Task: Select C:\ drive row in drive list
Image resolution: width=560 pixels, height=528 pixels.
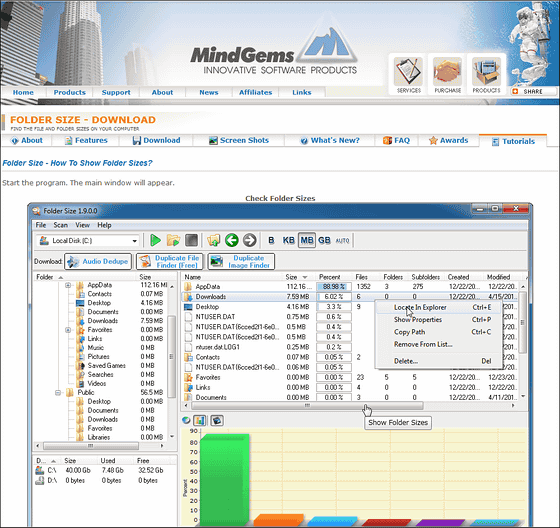Action: coord(100,470)
